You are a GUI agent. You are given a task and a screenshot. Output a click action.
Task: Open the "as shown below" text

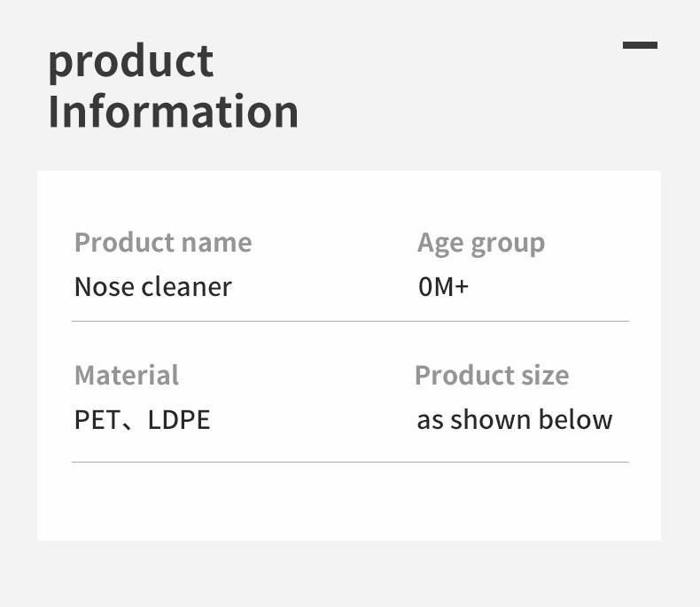pos(514,420)
